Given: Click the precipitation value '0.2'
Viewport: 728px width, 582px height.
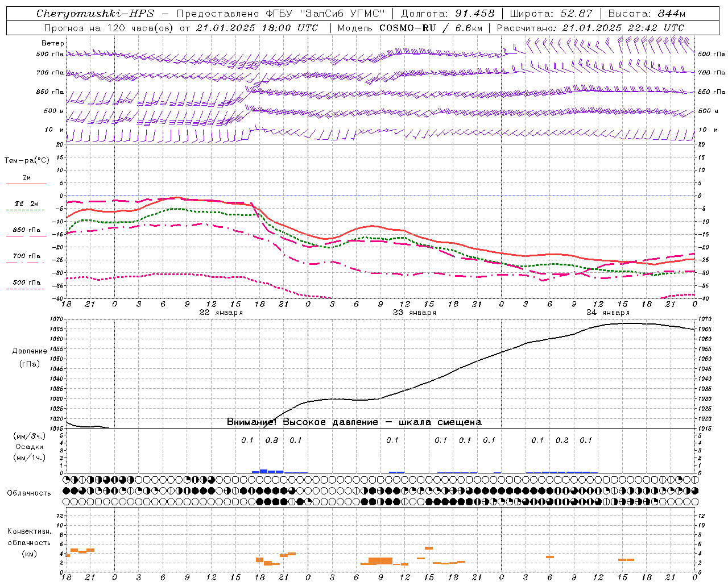Looking at the screenshot, I should click(x=562, y=440).
